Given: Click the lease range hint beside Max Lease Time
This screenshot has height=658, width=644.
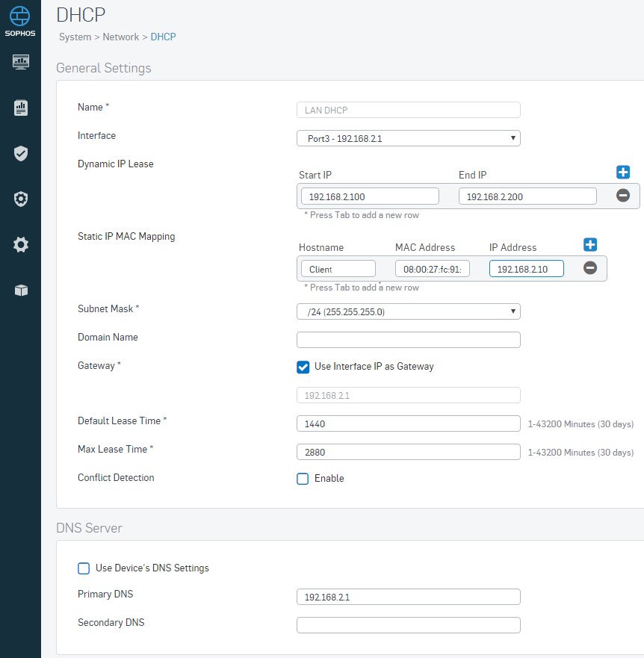Looking at the screenshot, I should [580, 453].
